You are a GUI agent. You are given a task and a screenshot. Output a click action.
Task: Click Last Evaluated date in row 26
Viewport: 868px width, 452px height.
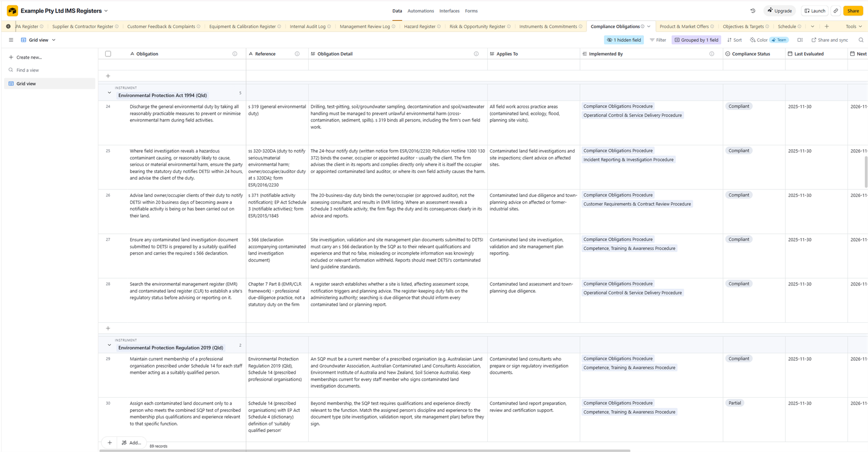coord(800,195)
